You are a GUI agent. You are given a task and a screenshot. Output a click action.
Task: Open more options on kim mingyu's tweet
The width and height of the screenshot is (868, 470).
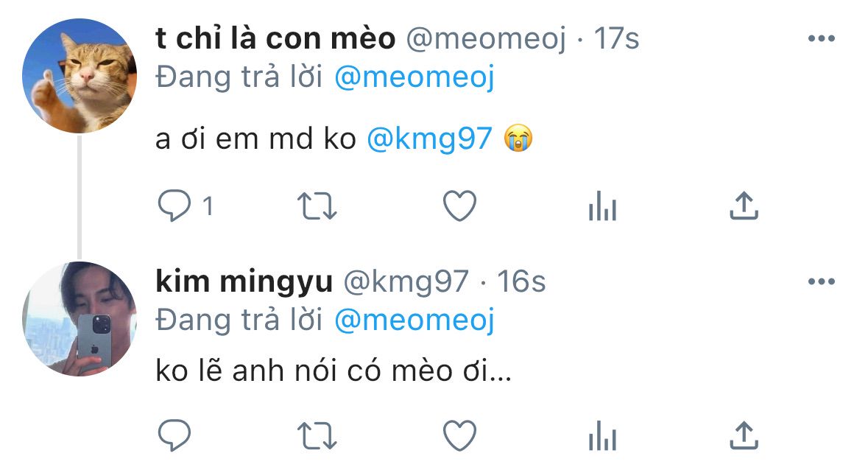[x=822, y=281]
